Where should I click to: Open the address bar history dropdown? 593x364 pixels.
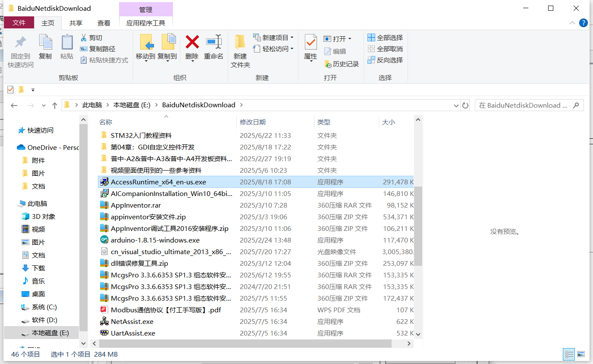click(457, 105)
